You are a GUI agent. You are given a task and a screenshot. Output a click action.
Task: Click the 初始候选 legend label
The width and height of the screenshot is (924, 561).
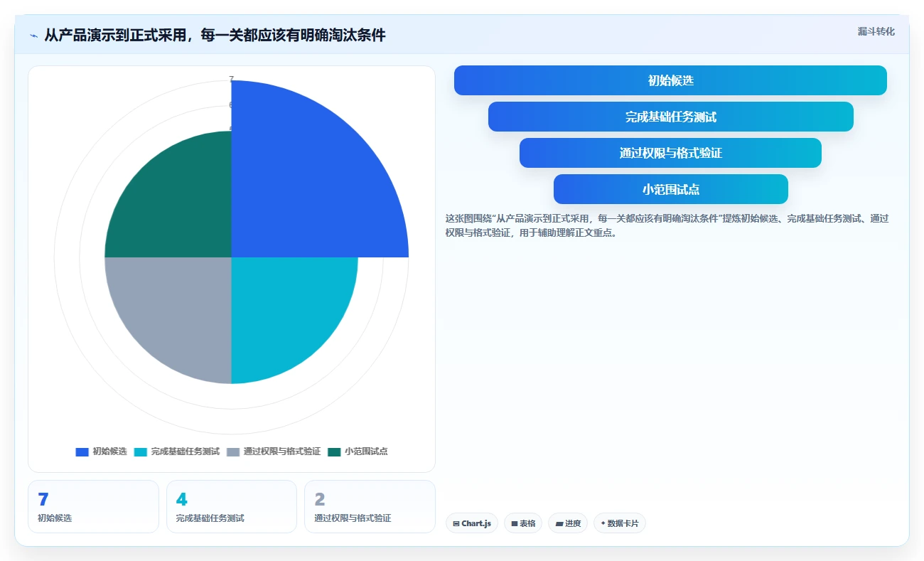coord(109,452)
